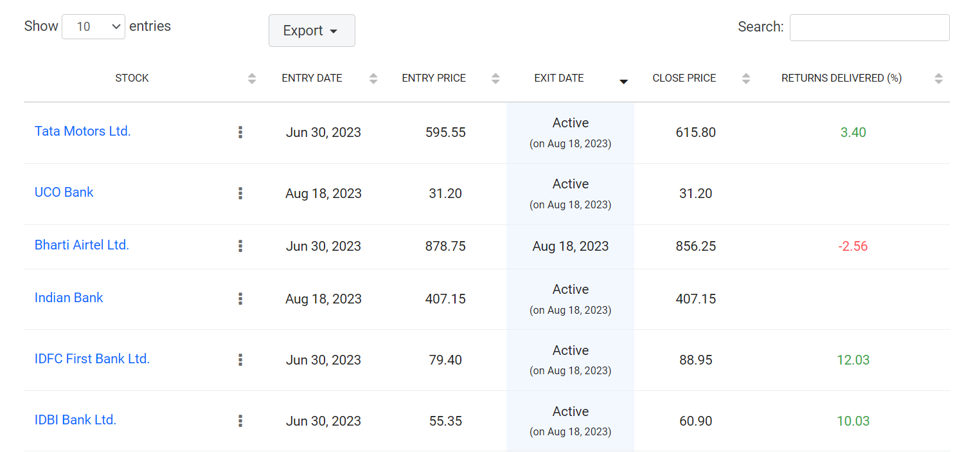This screenshot has height=452, width=980.
Task: Open the Indian Bank stock link
Action: (x=69, y=298)
